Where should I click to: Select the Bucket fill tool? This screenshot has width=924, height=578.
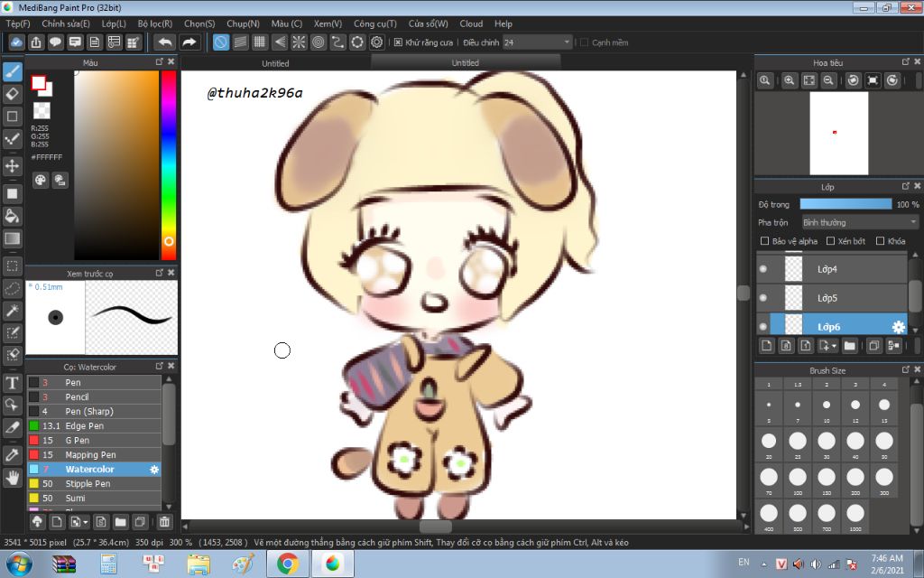click(x=13, y=216)
